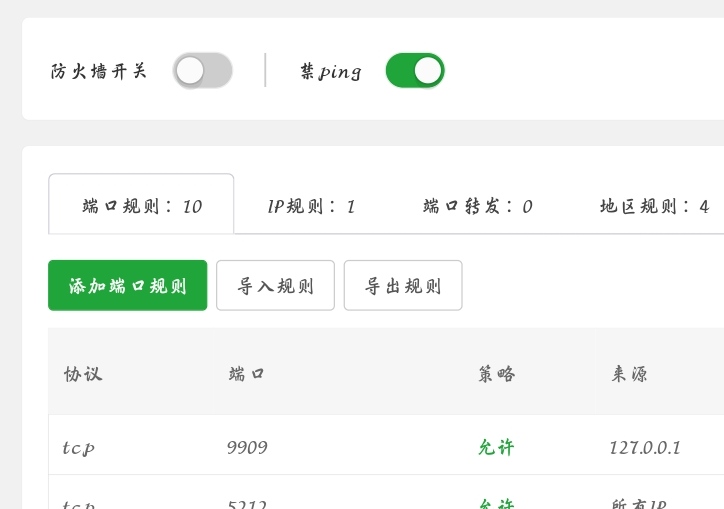Click the 禁ping label

coord(331,72)
